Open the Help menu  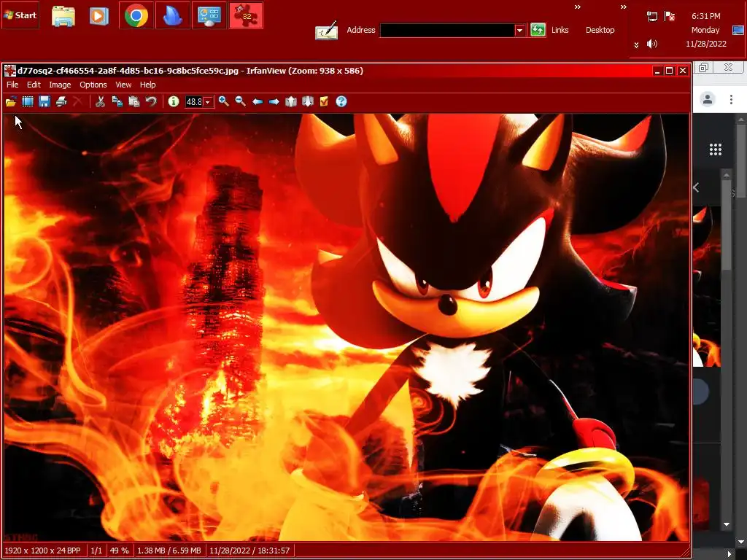coord(147,85)
